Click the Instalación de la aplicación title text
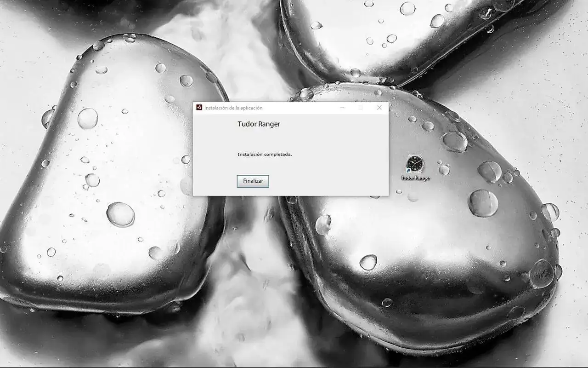 point(233,108)
